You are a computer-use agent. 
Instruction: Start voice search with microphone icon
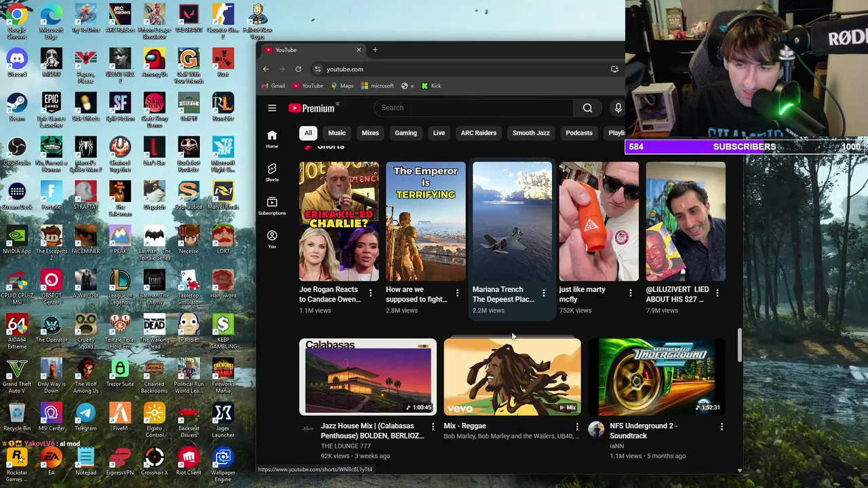coord(618,108)
